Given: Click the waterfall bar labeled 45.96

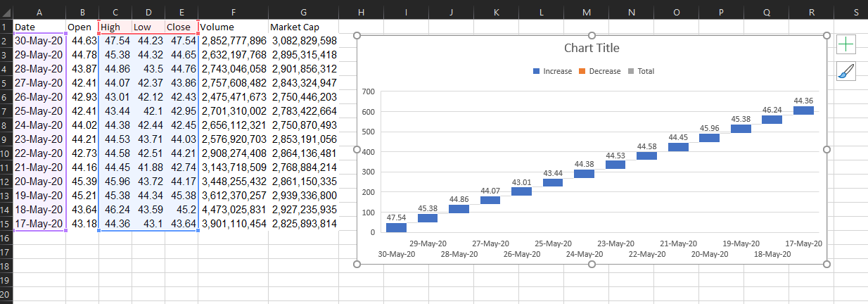Looking at the screenshot, I should point(709,138).
